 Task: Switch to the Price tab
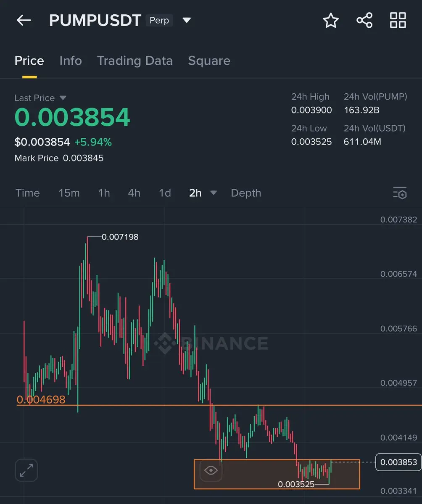click(29, 61)
